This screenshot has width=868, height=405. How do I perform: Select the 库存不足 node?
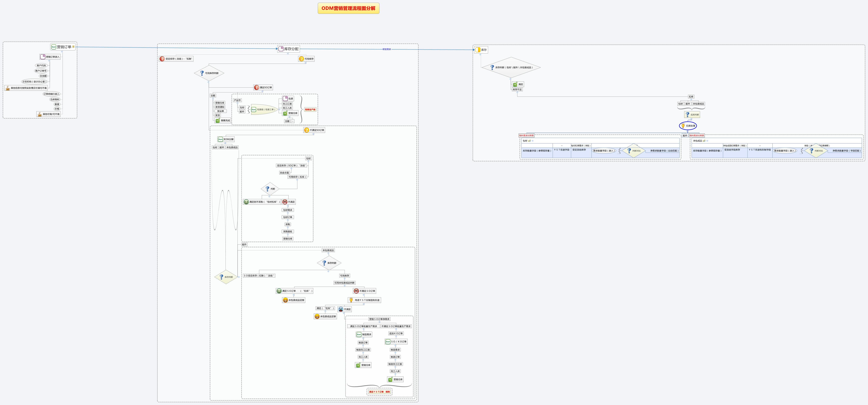517,90
